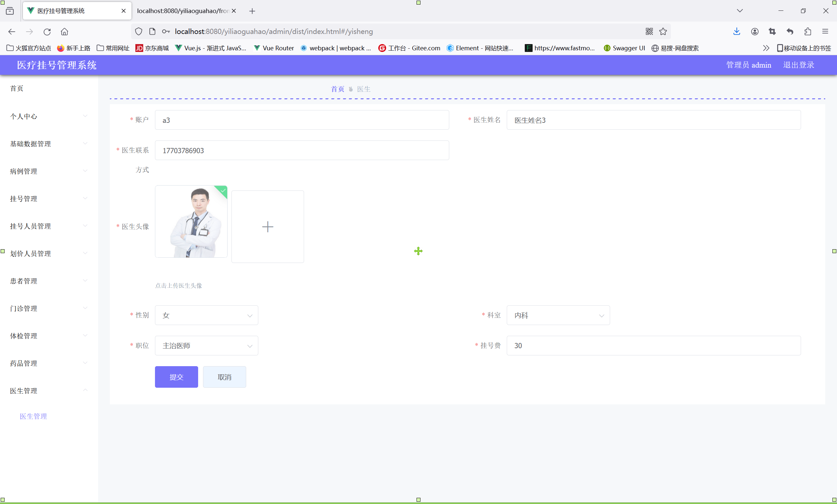
Task: Switch to the second localhost tab
Action: pos(183,11)
